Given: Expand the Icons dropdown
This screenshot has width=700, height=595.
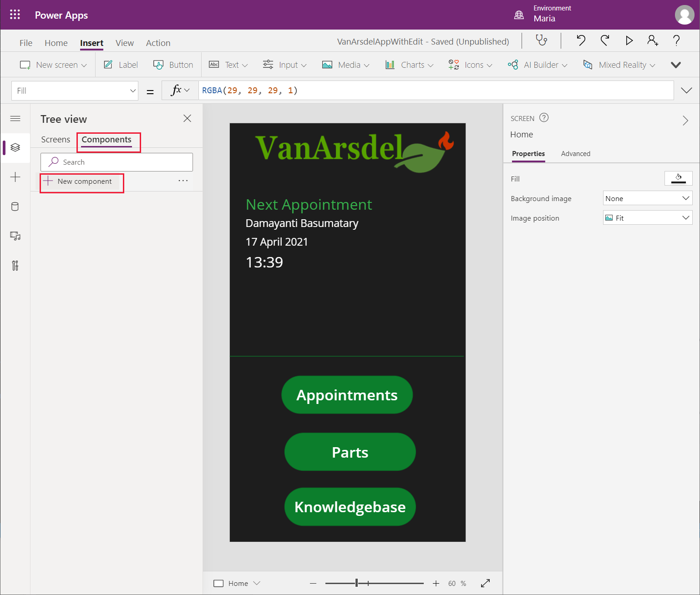Looking at the screenshot, I should click(470, 65).
